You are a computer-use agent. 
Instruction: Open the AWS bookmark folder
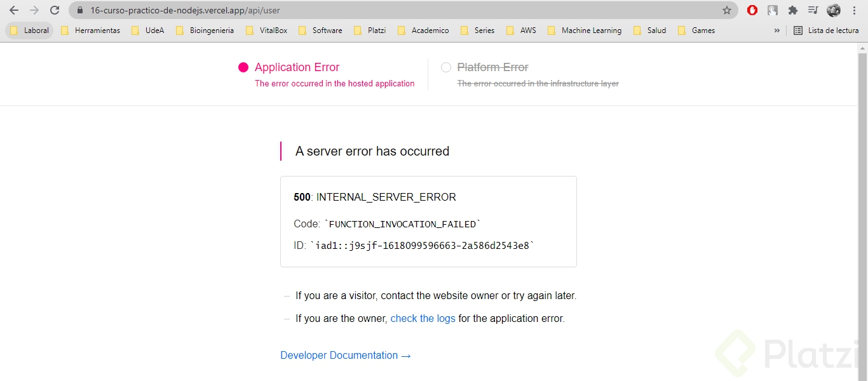point(522,30)
